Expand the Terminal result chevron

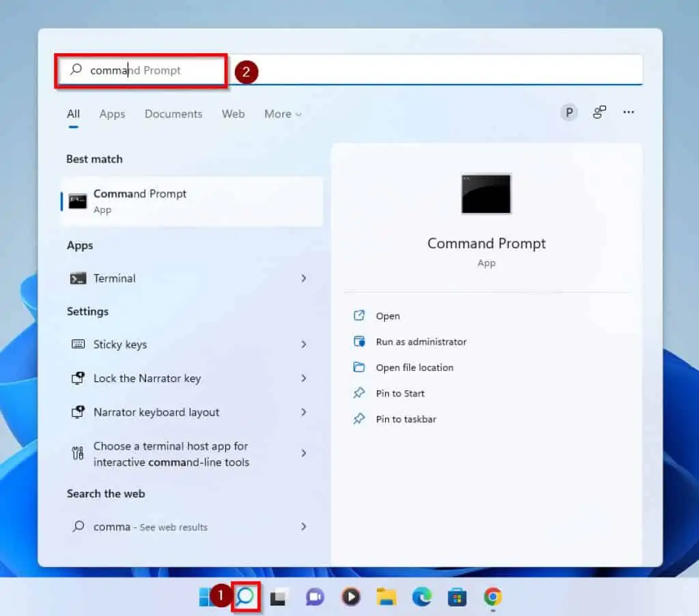304,278
